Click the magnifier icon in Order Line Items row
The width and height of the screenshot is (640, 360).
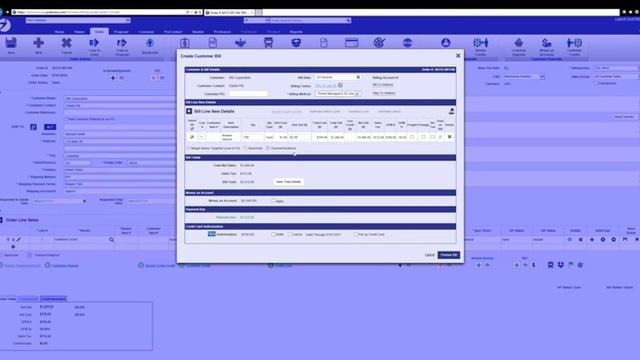[111, 240]
